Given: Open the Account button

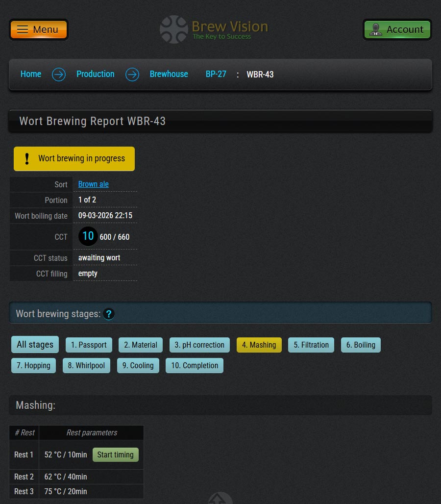Looking at the screenshot, I should (397, 29).
